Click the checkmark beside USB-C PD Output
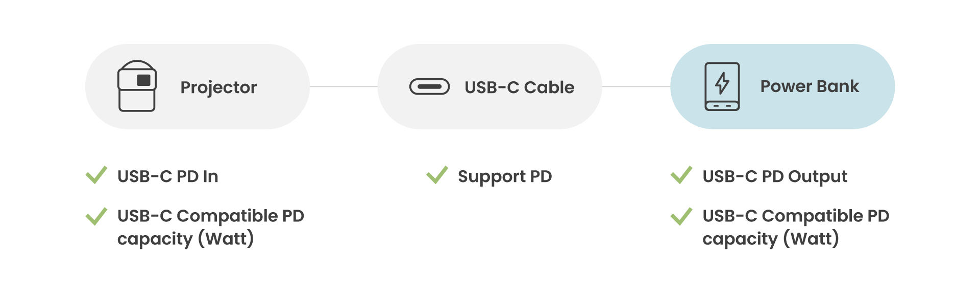The width and height of the screenshot is (980, 296). point(681,175)
